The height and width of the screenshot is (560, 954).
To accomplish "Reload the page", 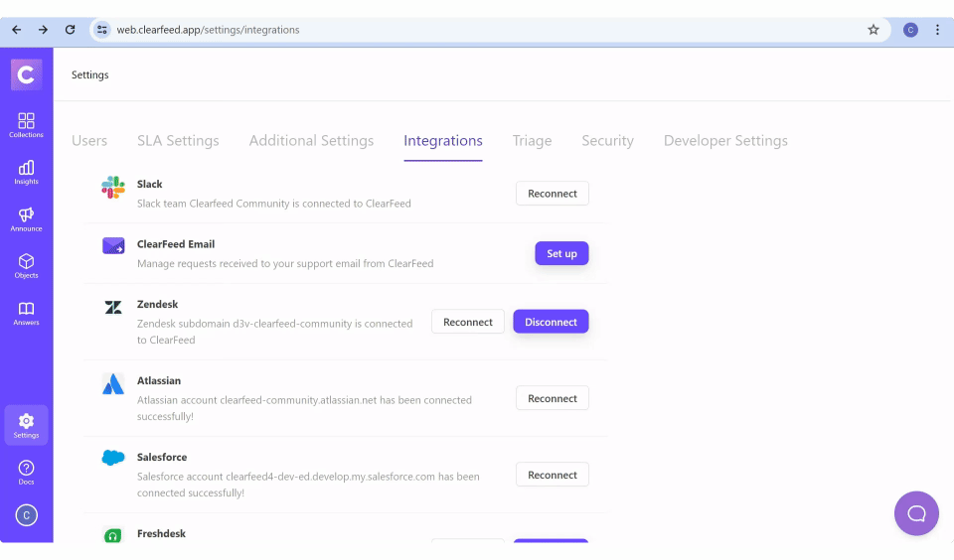I will point(70,30).
